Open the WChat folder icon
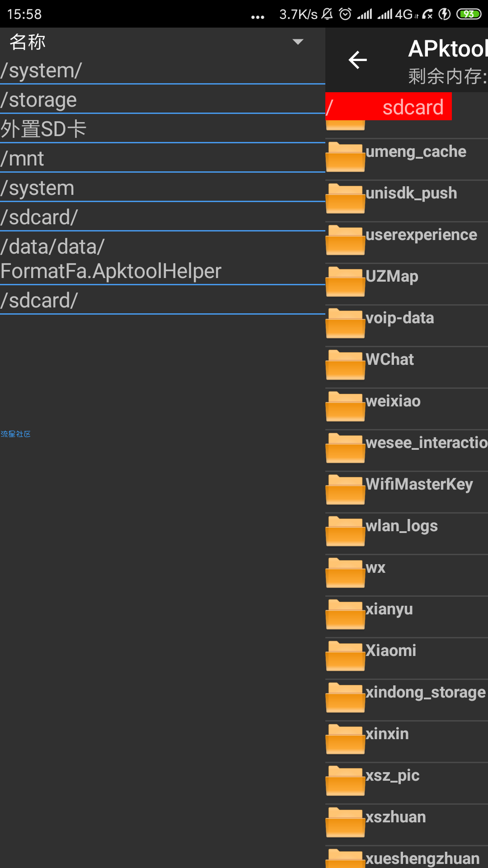Viewport: 488px width, 868px height. tap(345, 365)
